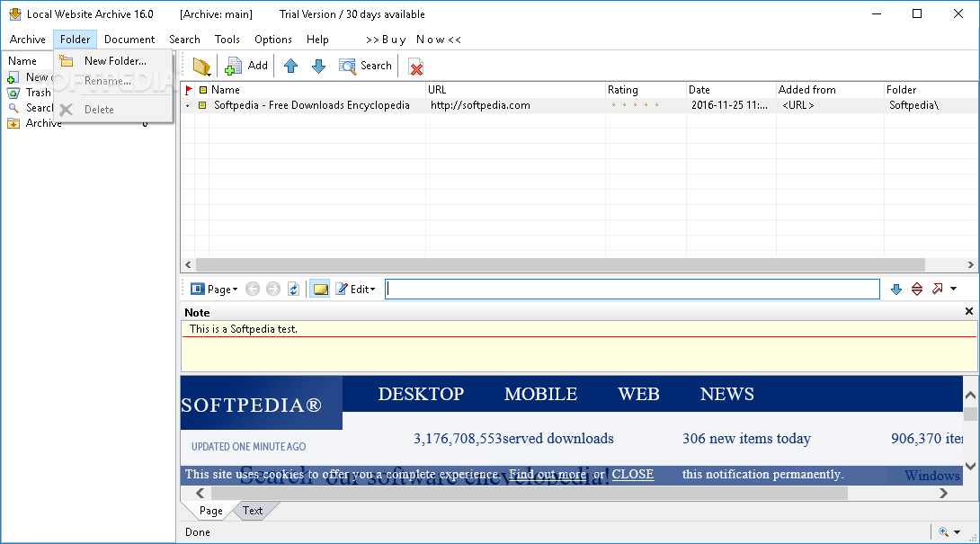The height and width of the screenshot is (544, 980).
Task: Click the red flag column header icon
Action: tap(188, 89)
